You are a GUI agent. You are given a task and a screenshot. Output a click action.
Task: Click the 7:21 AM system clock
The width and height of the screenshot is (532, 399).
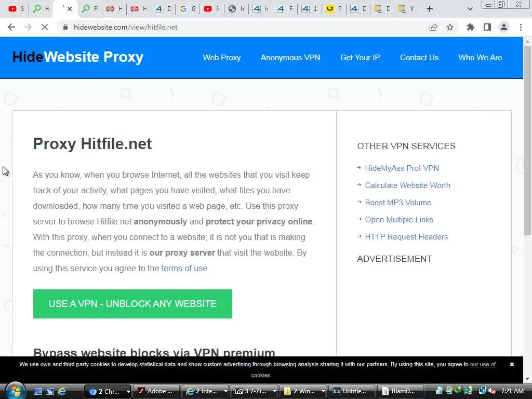(512, 391)
